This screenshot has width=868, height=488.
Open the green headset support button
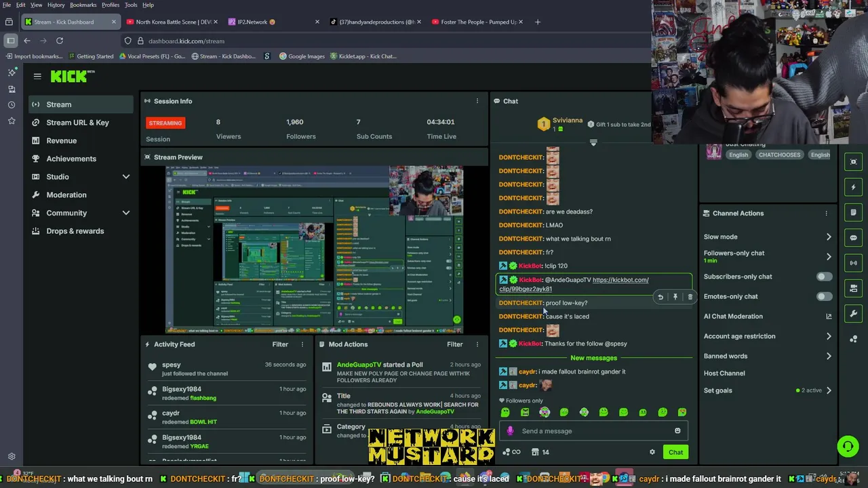[x=848, y=446]
